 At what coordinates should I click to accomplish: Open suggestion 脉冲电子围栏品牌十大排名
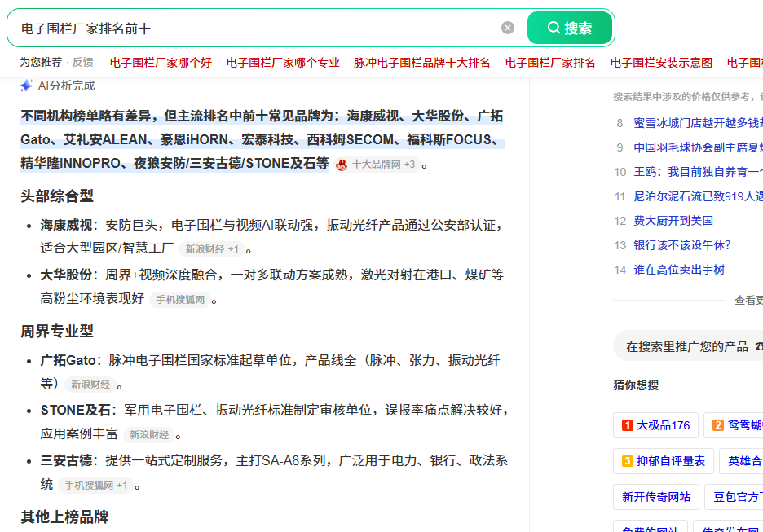click(x=422, y=63)
